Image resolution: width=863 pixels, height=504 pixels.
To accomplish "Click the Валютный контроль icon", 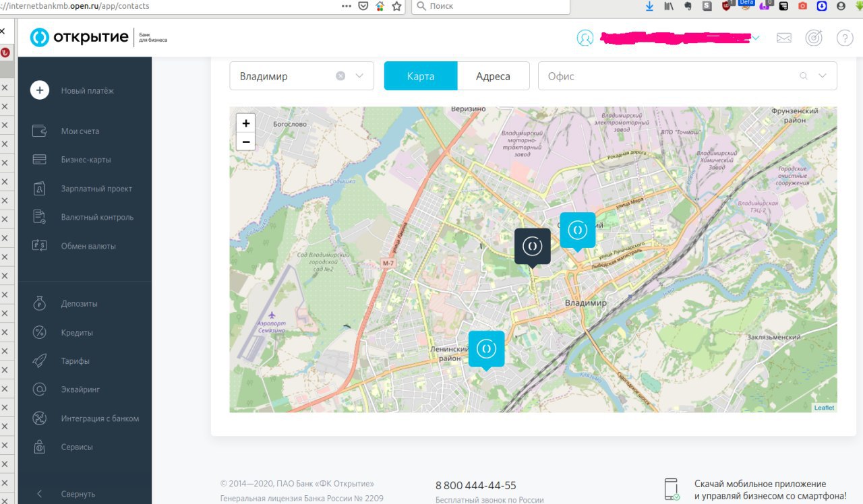I will point(40,217).
